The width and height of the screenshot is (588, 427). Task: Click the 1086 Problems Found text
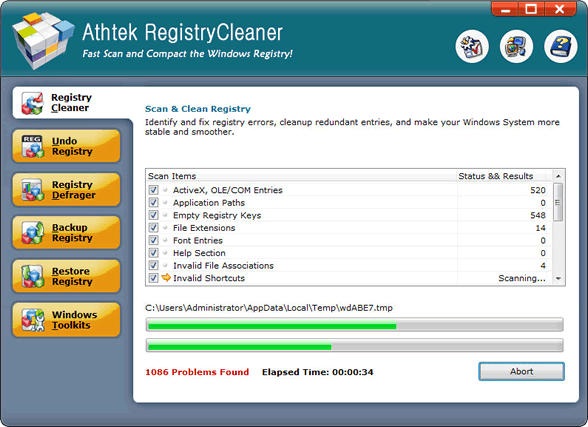[x=197, y=372]
